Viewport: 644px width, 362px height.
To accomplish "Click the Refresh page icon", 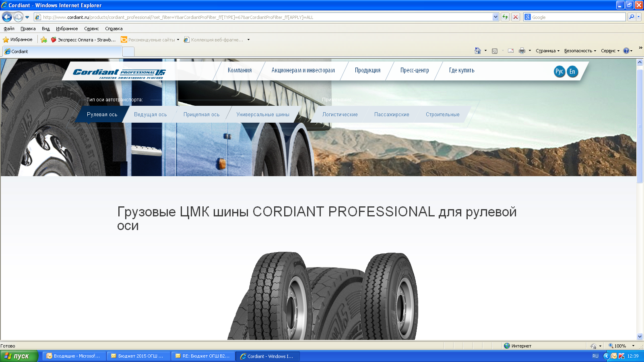I will click(x=505, y=17).
